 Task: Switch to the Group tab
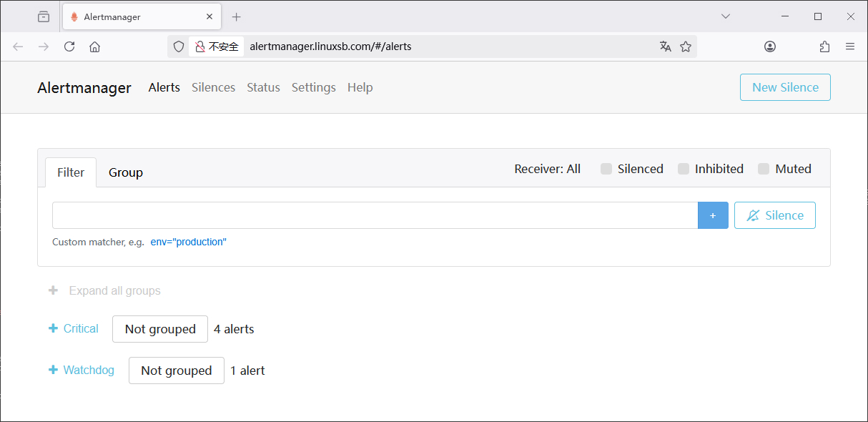pyautogui.click(x=126, y=172)
